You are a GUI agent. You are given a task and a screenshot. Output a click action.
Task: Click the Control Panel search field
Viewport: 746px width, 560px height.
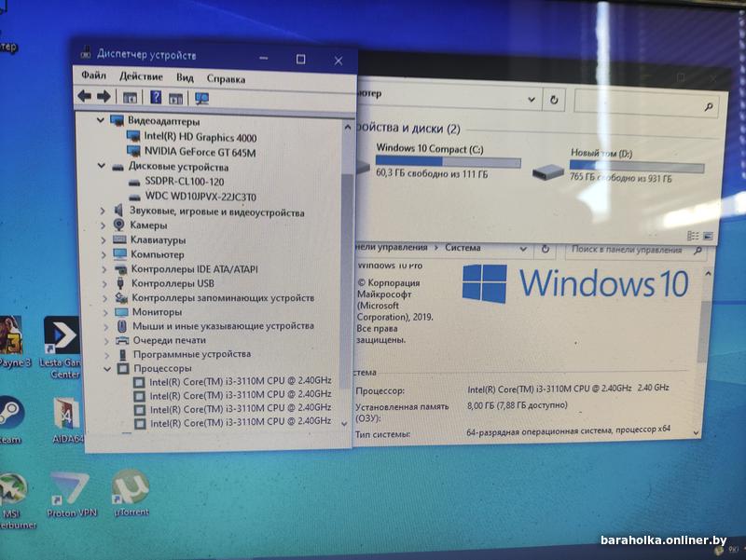point(636,250)
